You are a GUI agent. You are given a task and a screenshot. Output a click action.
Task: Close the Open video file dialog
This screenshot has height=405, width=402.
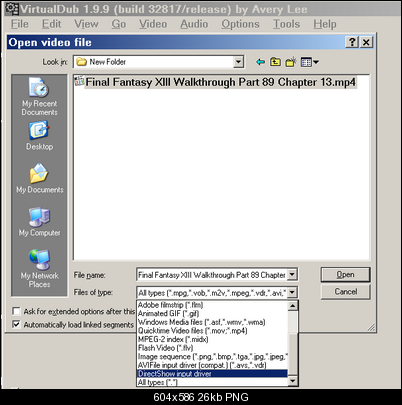click(366, 42)
